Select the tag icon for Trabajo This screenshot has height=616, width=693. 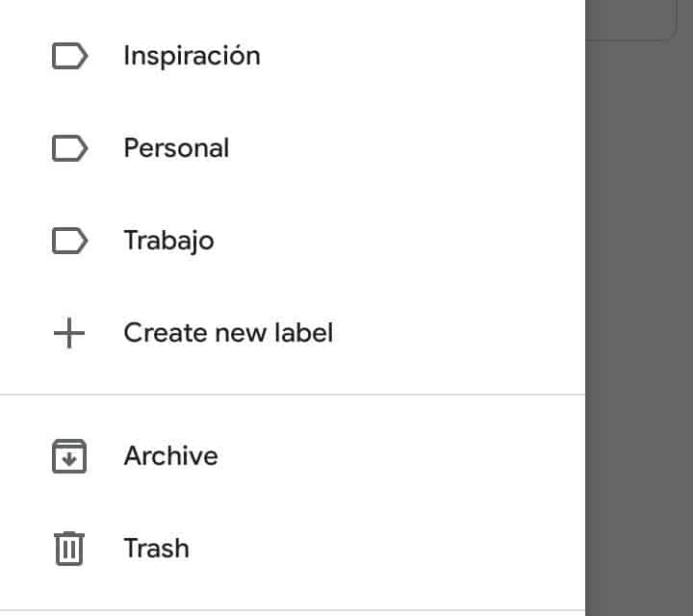pyautogui.click(x=68, y=241)
